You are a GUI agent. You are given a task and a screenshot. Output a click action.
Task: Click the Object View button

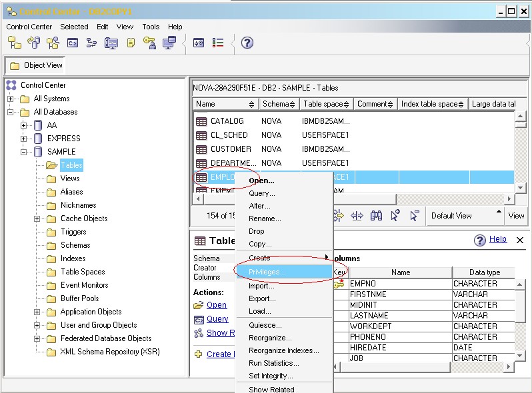pyautogui.click(x=36, y=65)
